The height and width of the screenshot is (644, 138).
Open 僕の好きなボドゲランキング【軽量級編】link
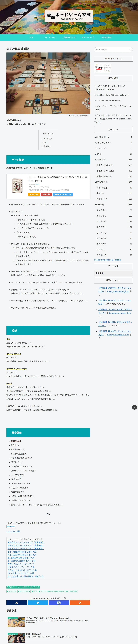pos(26,542)
